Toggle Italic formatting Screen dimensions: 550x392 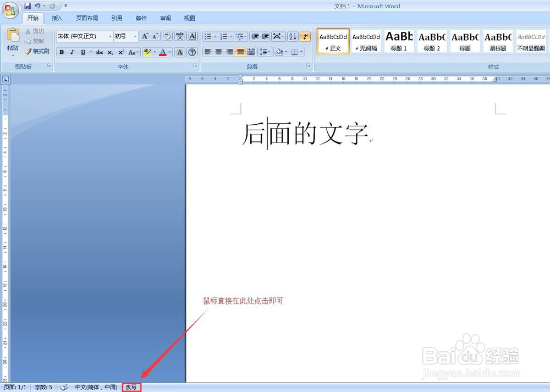72,51
